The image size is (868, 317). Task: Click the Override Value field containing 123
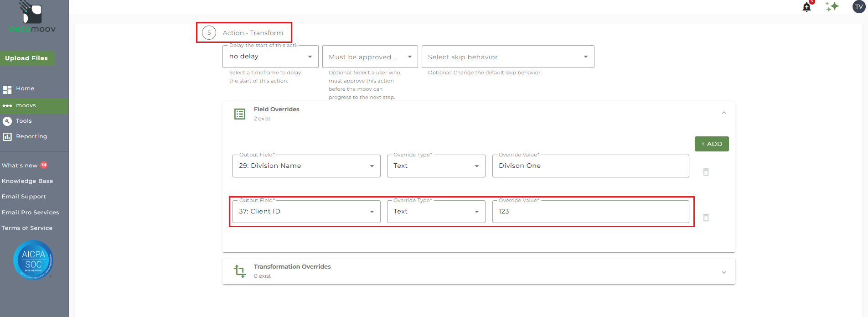point(590,212)
